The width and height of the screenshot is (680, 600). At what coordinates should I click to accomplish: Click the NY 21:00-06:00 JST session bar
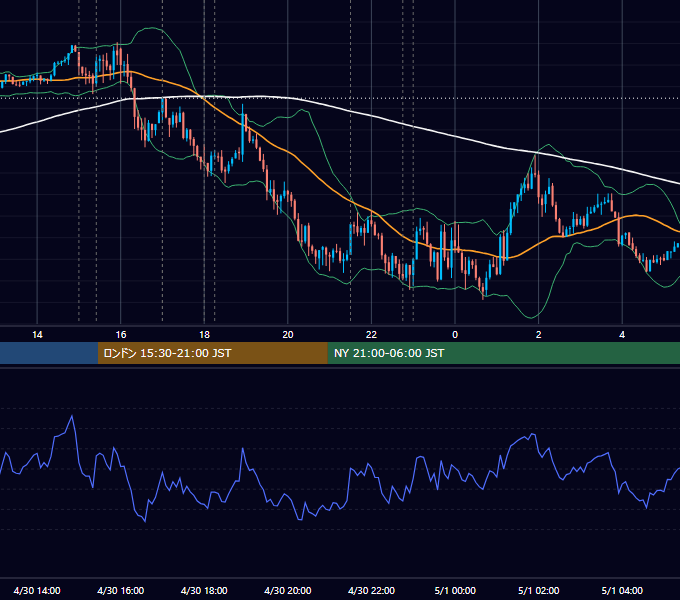(503, 353)
